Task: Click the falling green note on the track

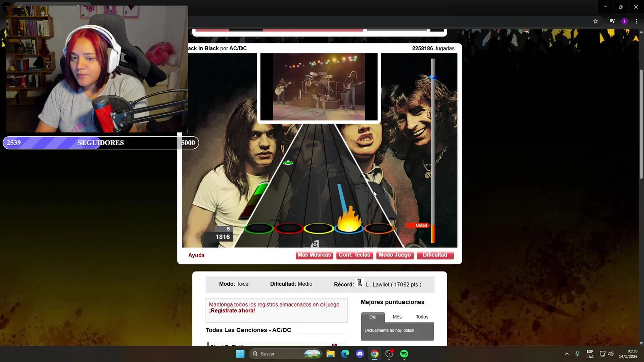Action: coord(288,163)
